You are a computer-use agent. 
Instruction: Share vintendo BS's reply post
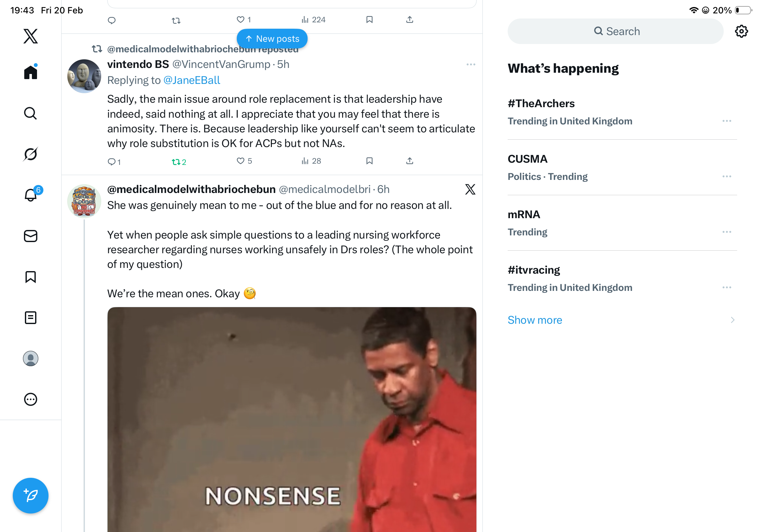pos(409,161)
